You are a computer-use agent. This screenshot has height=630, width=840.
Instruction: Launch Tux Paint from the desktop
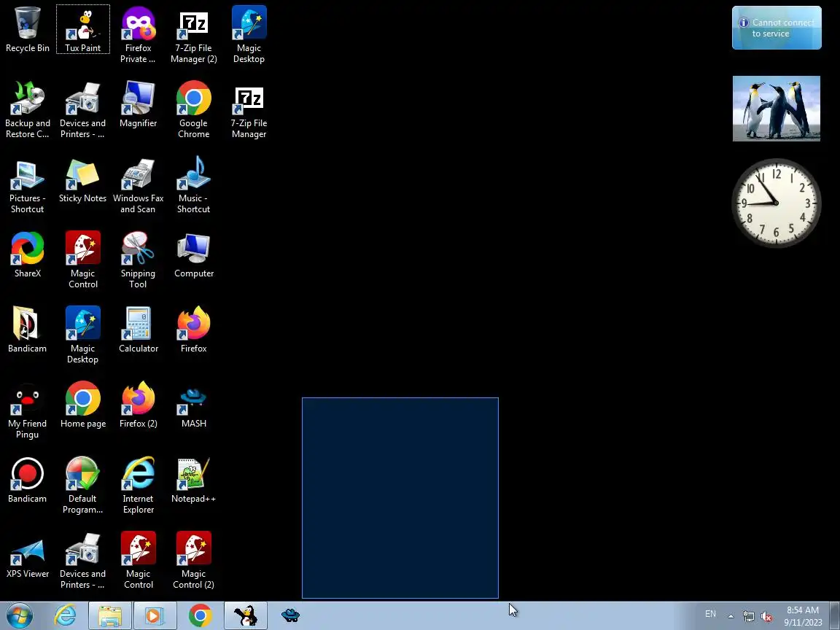click(83, 29)
